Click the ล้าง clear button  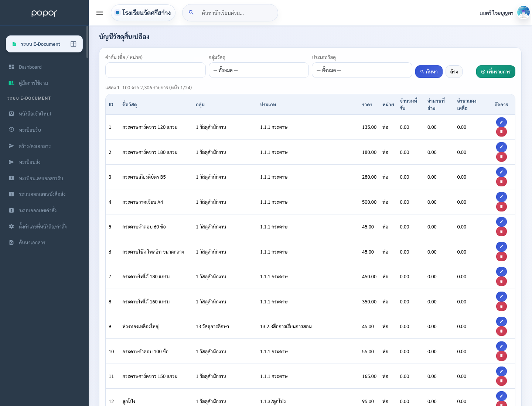454,72
